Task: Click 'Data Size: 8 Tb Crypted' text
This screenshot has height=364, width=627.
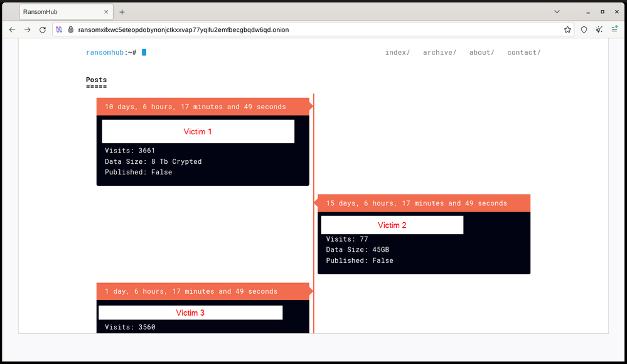Action: [153, 161]
